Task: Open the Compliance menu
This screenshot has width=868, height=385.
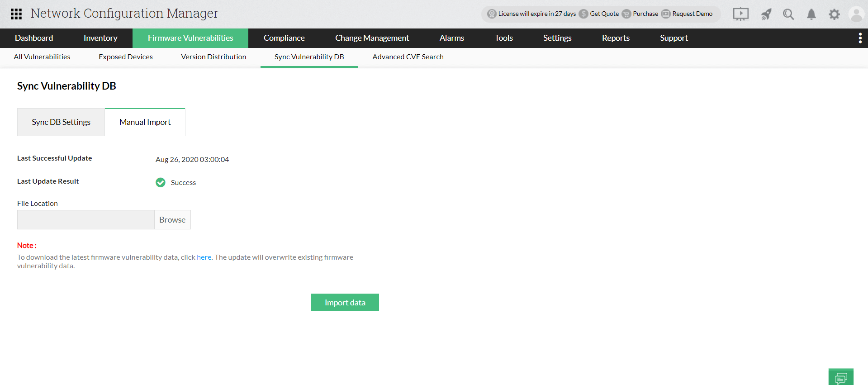Action: coord(284,38)
